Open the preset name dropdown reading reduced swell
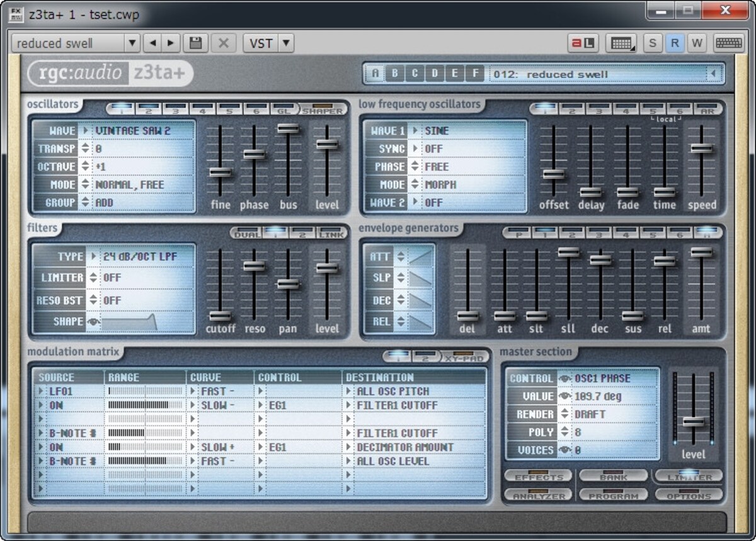This screenshot has width=756, height=541. [76, 43]
